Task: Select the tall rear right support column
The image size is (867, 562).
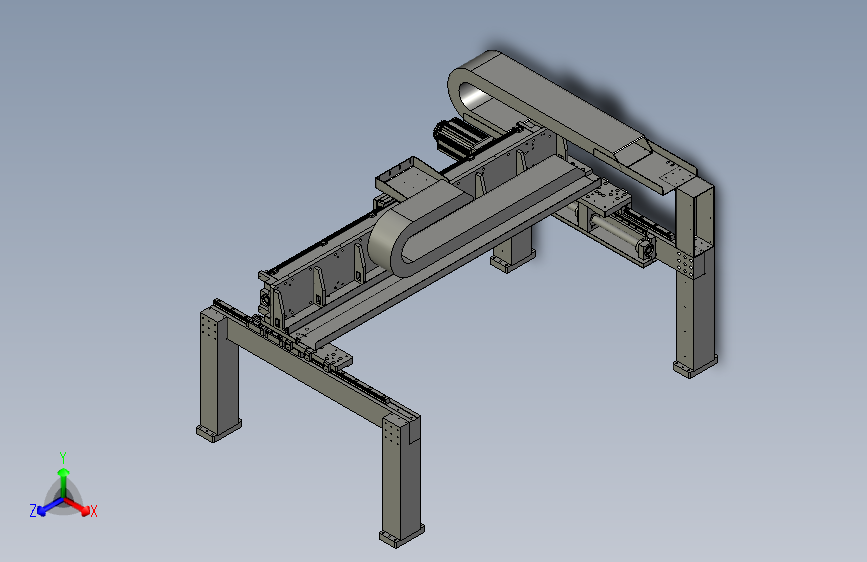Action: coord(695,279)
